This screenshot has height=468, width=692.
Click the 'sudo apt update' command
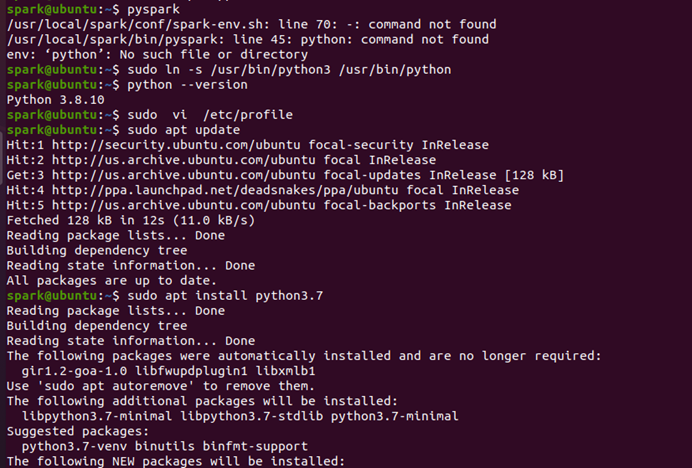point(184,130)
